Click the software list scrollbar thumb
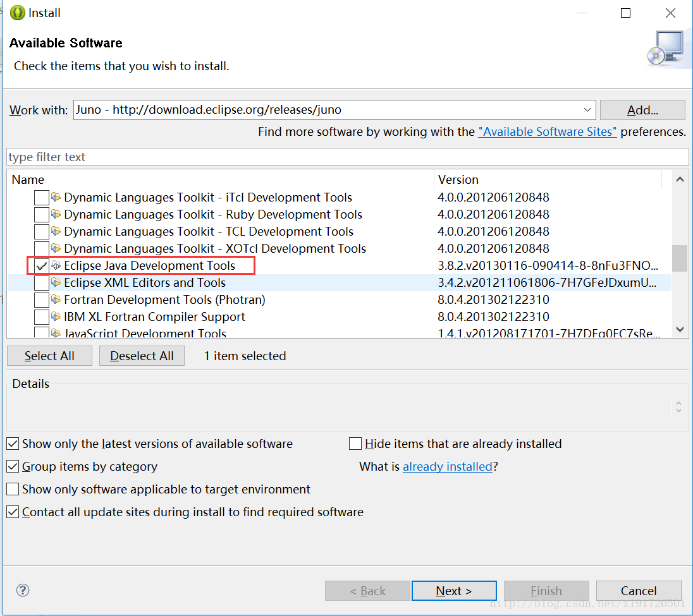This screenshot has width=693, height=616. [680, 258]
